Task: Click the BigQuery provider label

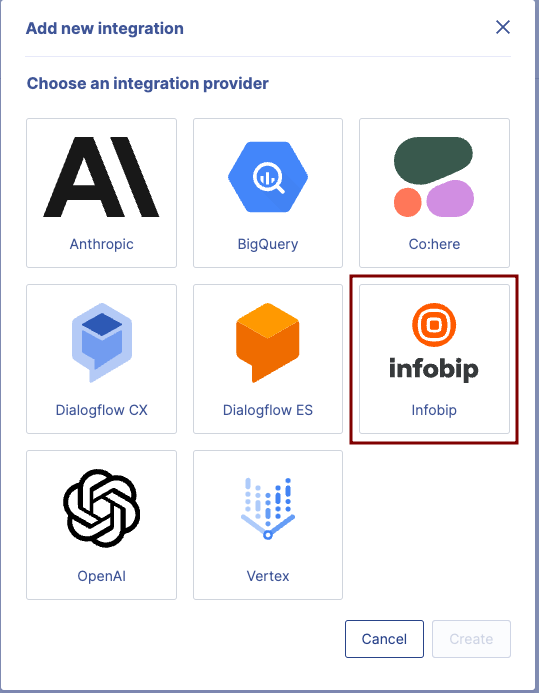Action: tap(268, 244)
